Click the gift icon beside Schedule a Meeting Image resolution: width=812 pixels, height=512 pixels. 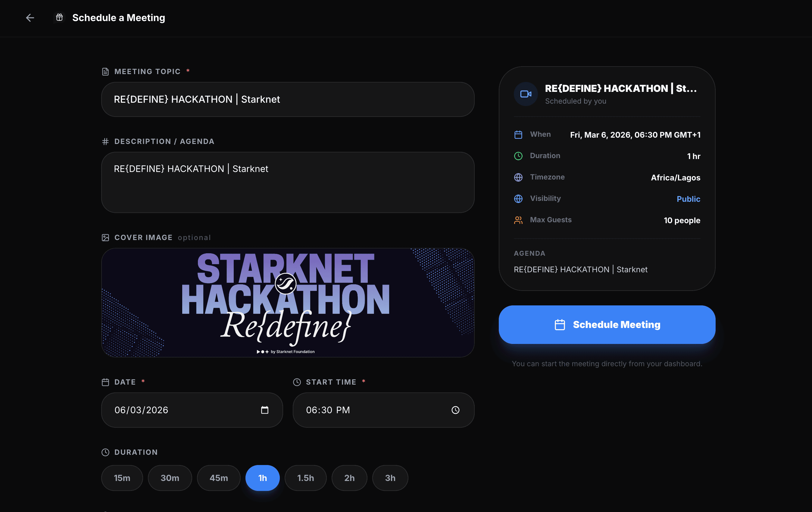point(59,17)
